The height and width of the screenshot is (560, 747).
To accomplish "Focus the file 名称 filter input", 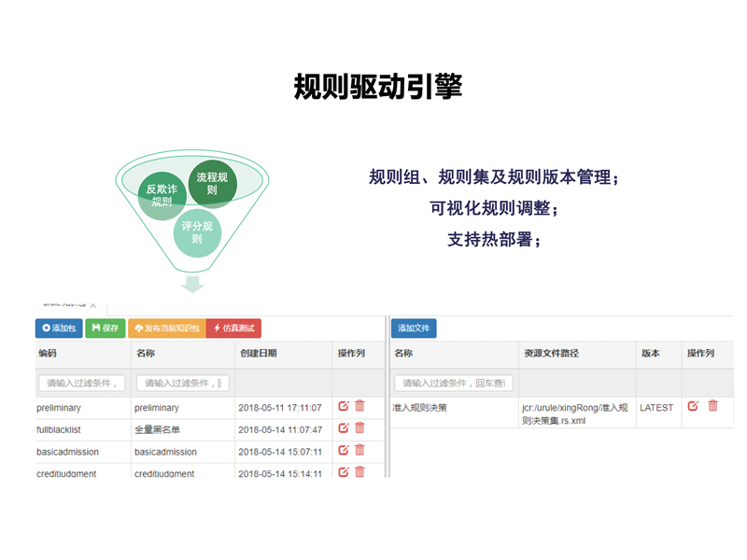I will [x=454, y=383].
